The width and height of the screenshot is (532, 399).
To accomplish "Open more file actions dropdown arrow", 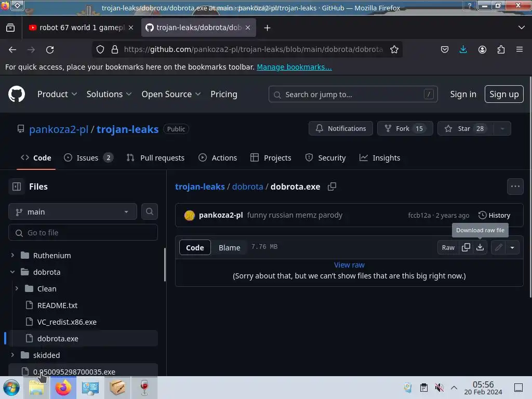I will click(x=512, y=247).
